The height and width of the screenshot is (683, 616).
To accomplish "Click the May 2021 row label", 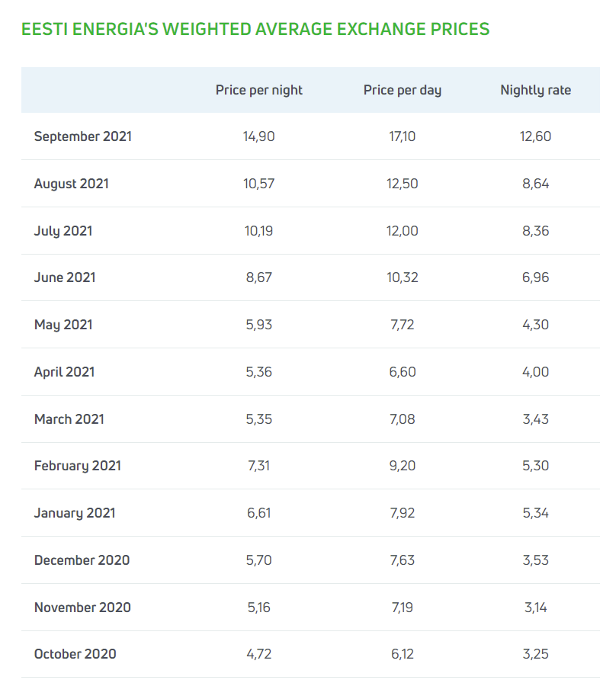I will pos(63,325).
